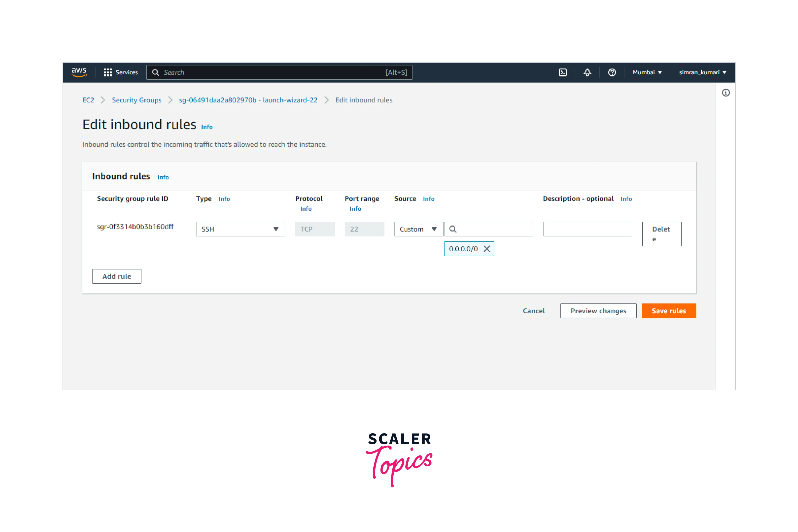Expand the Mumbai region dropdown
Viewport: 798px width, 532px height.
point(647,72)
